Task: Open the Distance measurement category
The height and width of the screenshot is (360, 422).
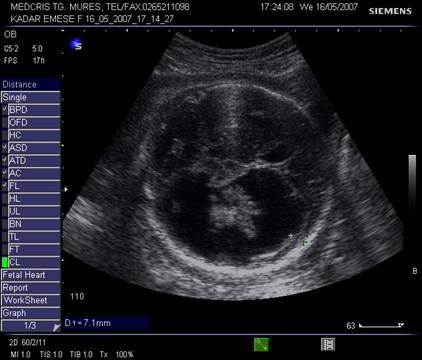Action: [31, 84]
